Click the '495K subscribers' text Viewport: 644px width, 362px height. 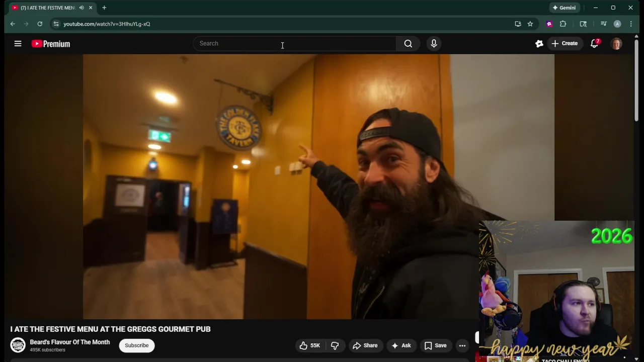click(x=47, y=350)
